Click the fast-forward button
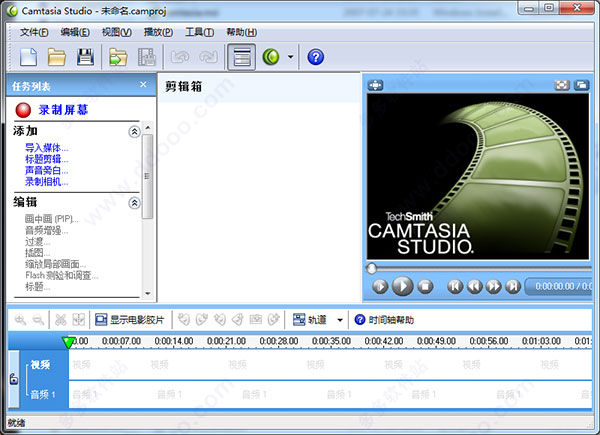Screen dimensions: 600x435 [x=494, y=286]
